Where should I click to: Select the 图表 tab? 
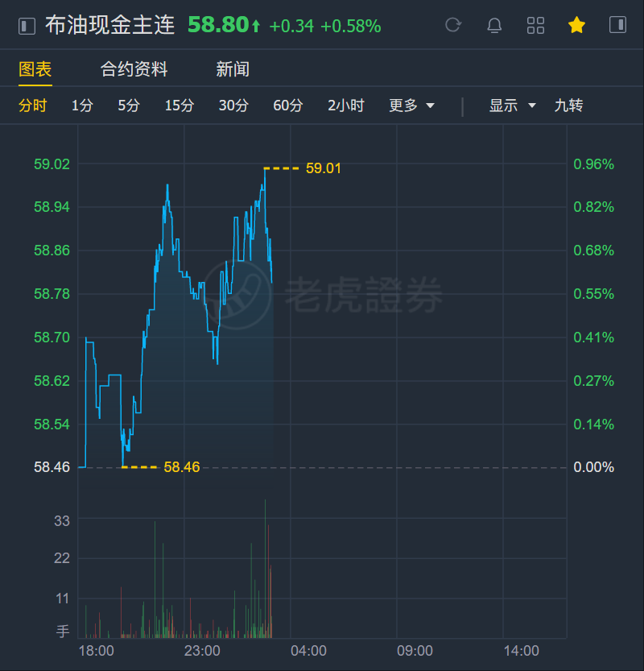click(x=35, y=69)
